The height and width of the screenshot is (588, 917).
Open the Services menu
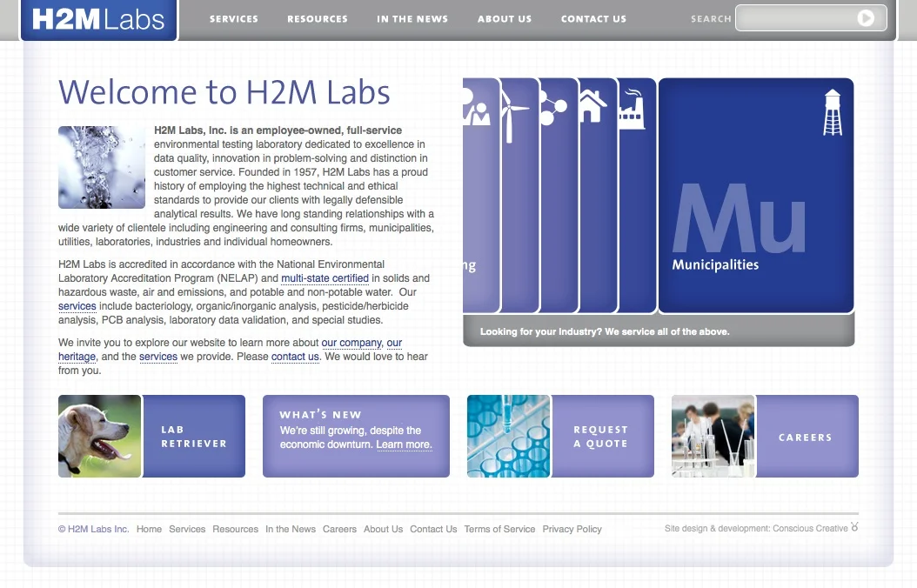[234, 19]
